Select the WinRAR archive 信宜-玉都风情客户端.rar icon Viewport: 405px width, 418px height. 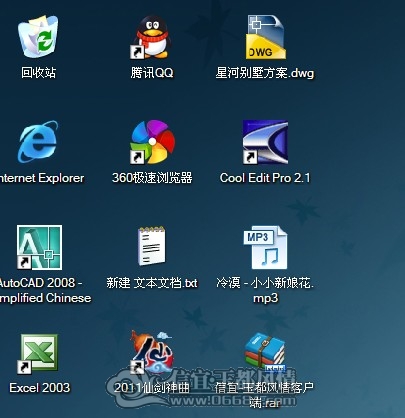(x=265, y=353)
